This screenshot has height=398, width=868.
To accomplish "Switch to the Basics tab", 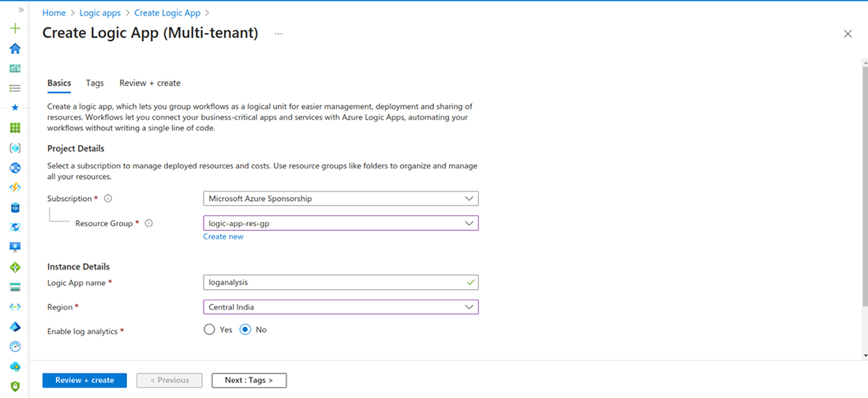I will 59,83.
